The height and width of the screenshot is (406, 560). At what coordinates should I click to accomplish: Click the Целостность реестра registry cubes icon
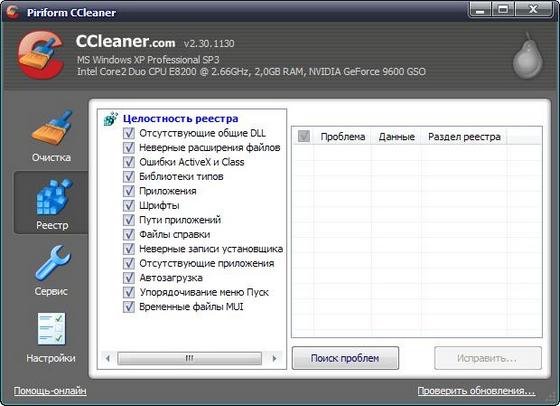[x=111, y=119]
